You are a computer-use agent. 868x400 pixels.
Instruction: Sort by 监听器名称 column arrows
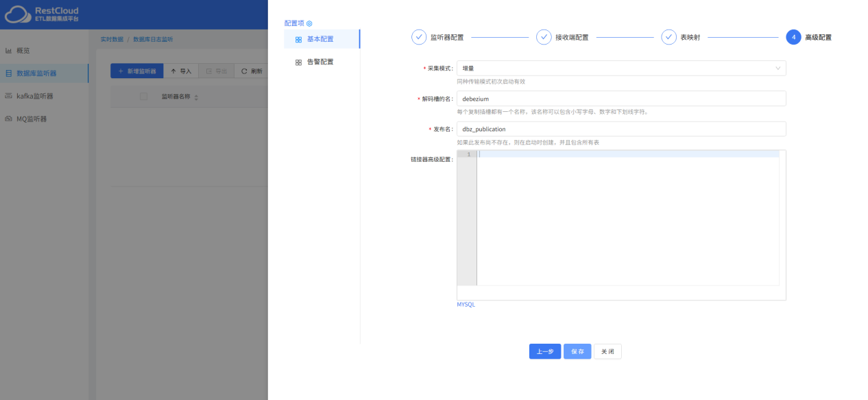pos(196,97)
